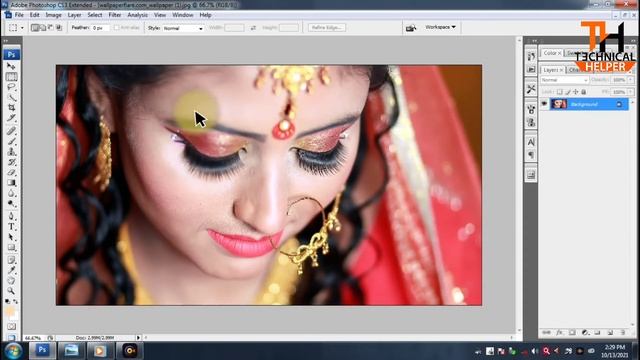This screenshot has width=640, height=360.
Task: Select the History Brush tool
Action: [x=11, y=162]
